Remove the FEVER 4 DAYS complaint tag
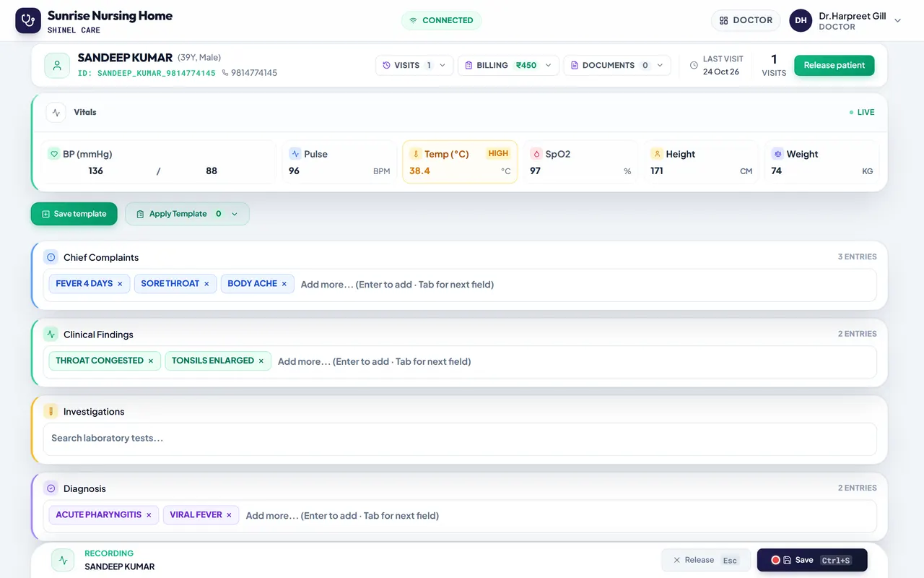Screen dimensions: 924x578 [x=120, y=284]
